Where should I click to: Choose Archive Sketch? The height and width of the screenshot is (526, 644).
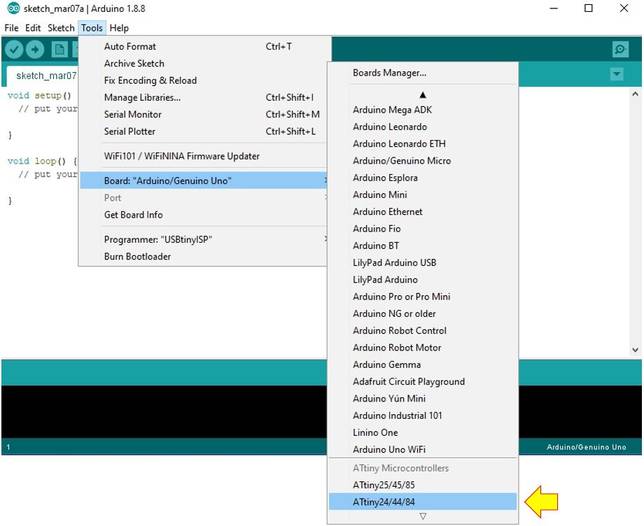click(x=203, y=63)
